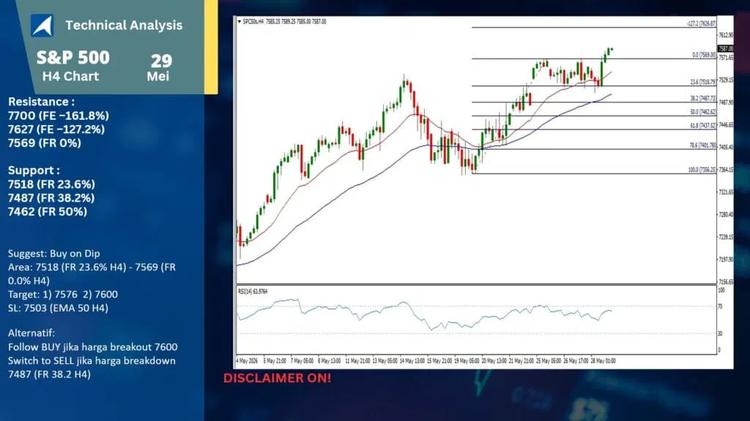Click support '7518 (FR 23.6%)'
The height and width of the screenshot is (421, 750).
51,184
